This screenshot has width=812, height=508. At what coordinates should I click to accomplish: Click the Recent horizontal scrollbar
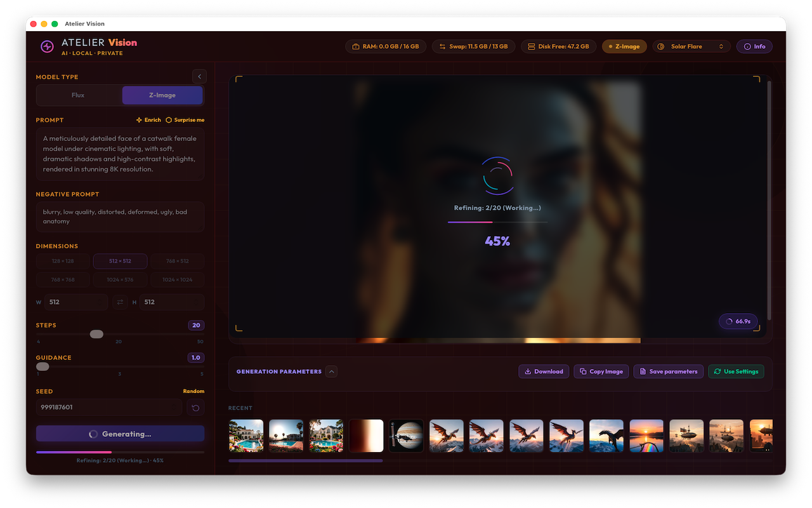(x=305, y=460)
